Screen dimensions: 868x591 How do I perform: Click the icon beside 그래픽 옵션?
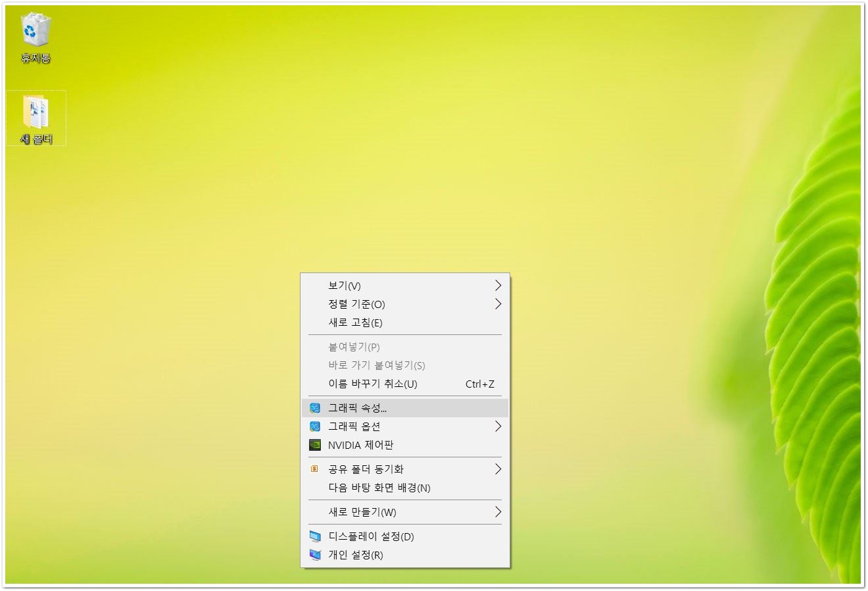tap(315, 426)
